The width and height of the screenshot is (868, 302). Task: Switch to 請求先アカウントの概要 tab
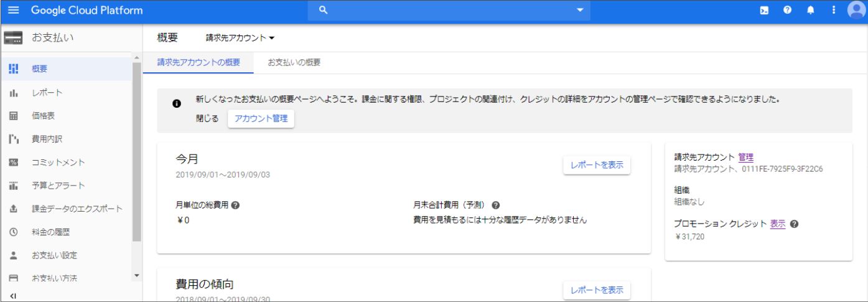(x=198, y=62)
